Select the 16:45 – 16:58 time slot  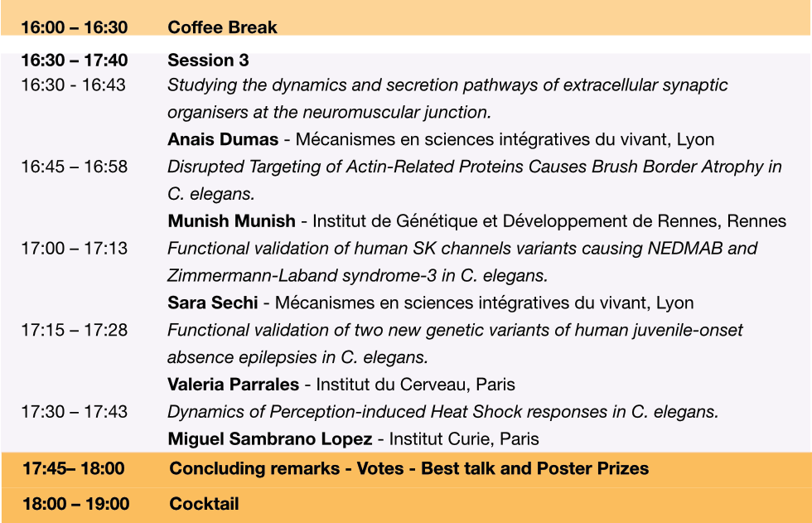pos(75,167)
